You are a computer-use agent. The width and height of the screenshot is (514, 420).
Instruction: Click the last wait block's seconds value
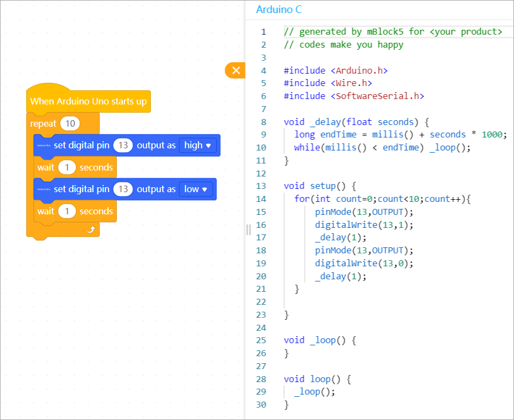[x=67, y=212]
